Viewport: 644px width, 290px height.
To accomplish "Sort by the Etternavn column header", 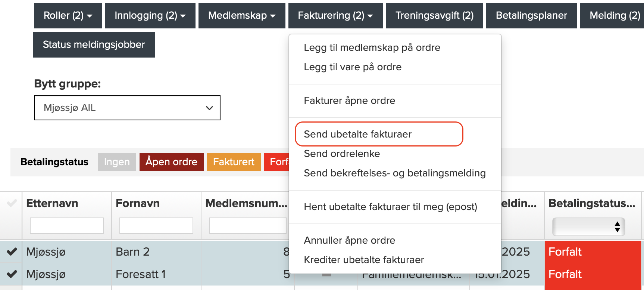I will click(52, 203).
